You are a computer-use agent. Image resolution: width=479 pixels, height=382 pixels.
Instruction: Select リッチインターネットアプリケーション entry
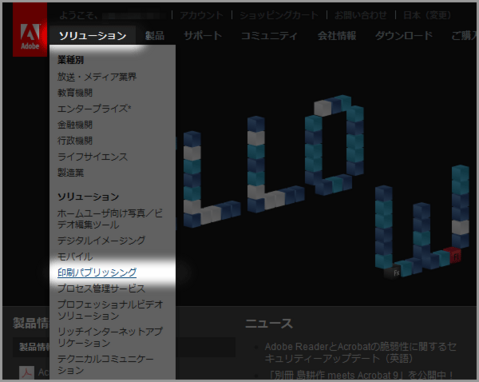click(x=110, y=337)
